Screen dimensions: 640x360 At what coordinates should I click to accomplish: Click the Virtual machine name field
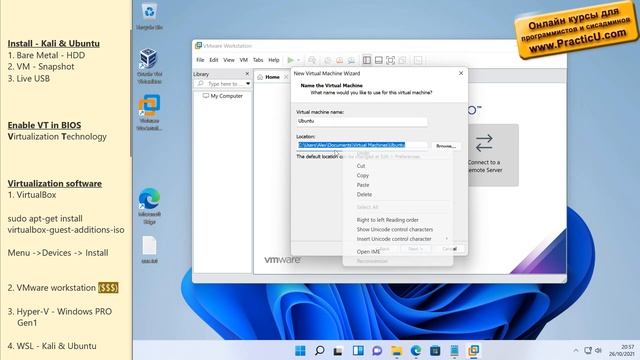362,121
